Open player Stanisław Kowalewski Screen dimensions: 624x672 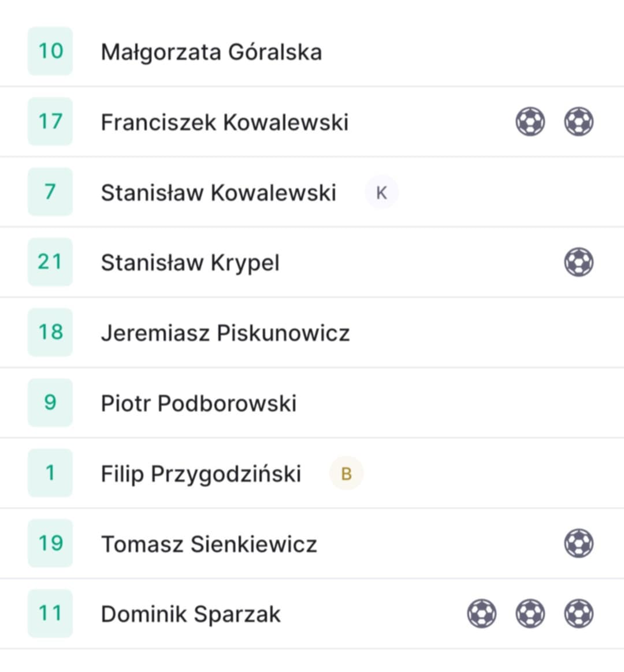218,192
